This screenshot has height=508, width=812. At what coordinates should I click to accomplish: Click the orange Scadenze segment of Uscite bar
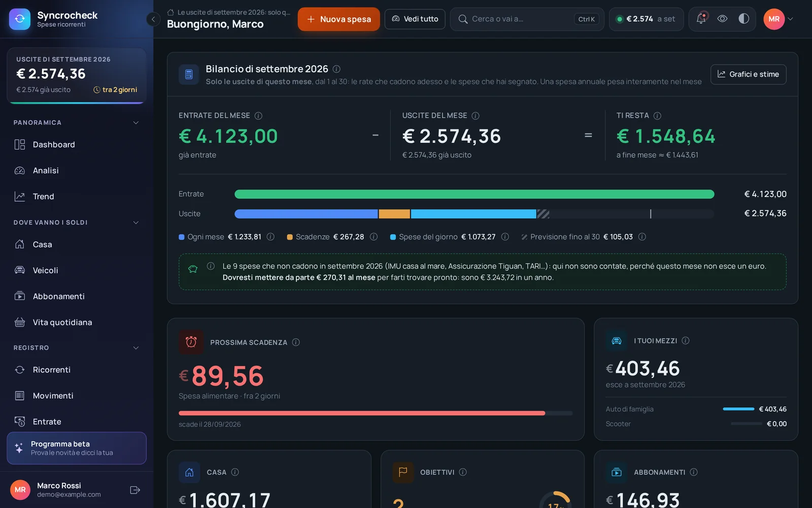pos(394,214)
